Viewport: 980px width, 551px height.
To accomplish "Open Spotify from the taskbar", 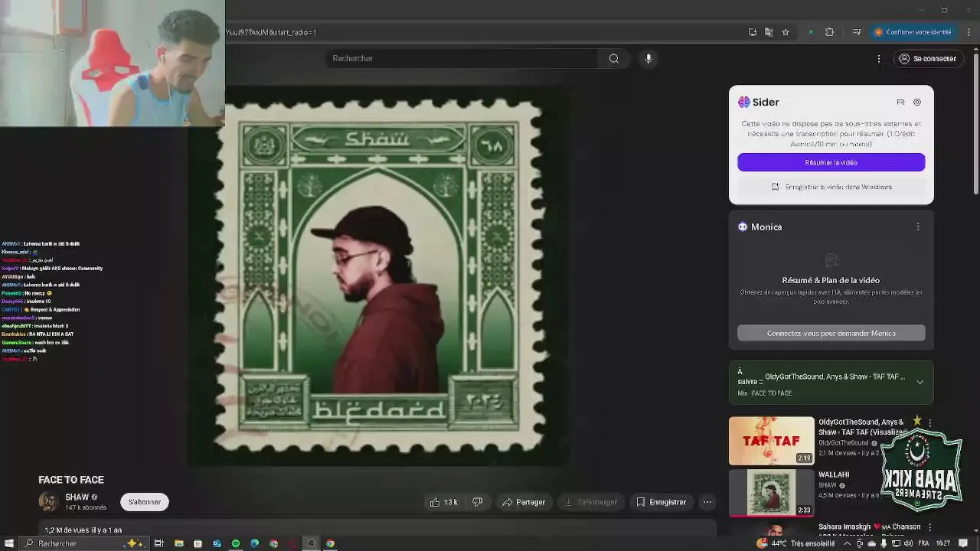I will pyautogui.click(x=236, y=543).
